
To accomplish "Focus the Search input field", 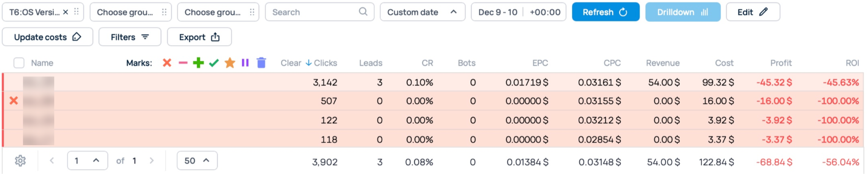I will (x=320, y=12).
